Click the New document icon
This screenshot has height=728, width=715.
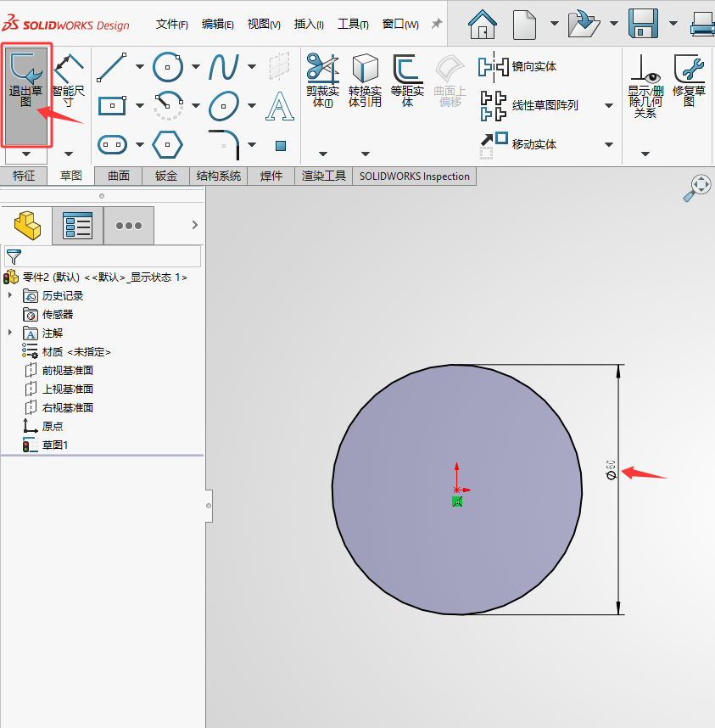point(525,25)
